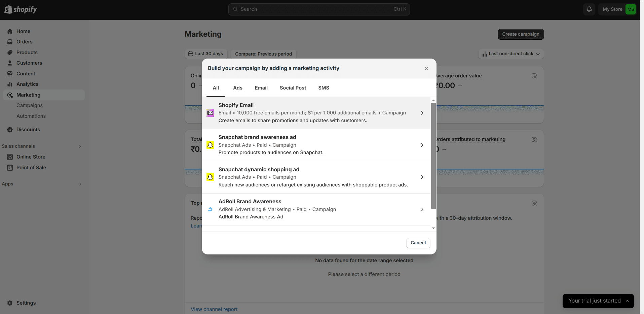Expand the Apps section chevron
Viewport: 644px width, 314px height.
80,184
